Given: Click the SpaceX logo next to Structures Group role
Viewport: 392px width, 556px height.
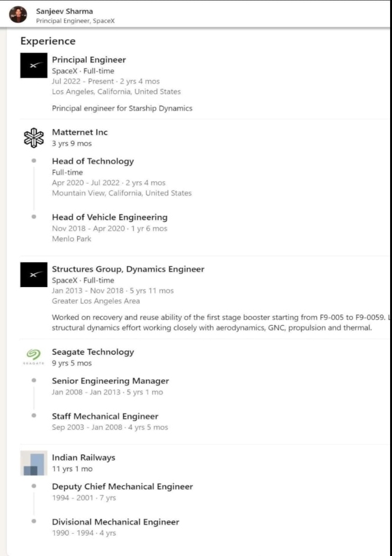Looking at the screenshot, I should [x=35, y=275].
